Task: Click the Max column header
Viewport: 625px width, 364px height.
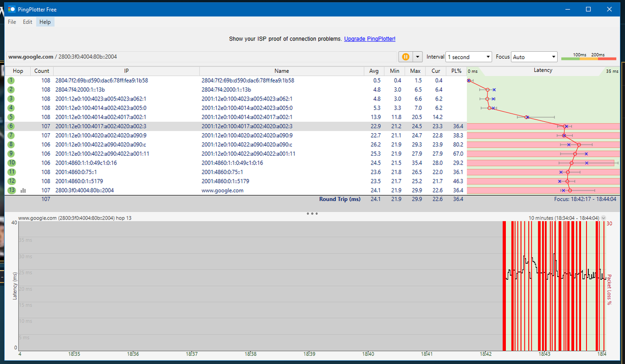Action: tap(416, 71)
